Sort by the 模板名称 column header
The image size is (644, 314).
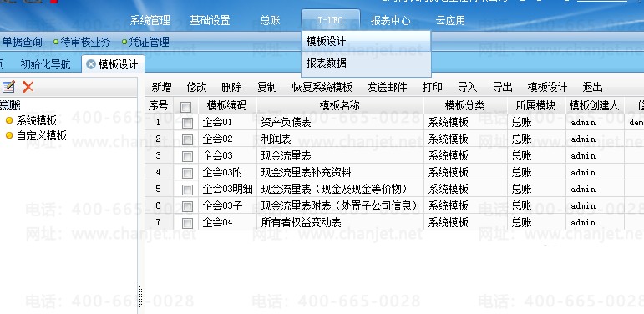point(340,105)
